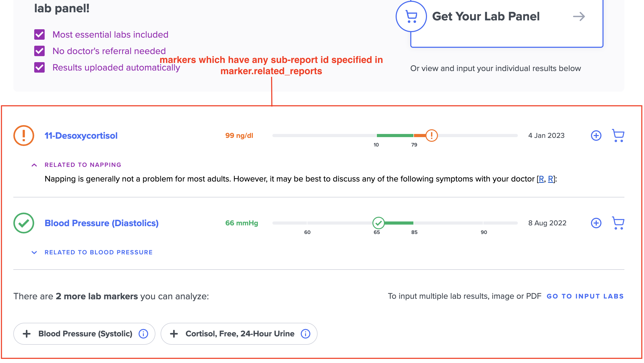Toggle the Most essential labs included checkbox
This screenshot has width=644, height=363.
click(39, 34)
